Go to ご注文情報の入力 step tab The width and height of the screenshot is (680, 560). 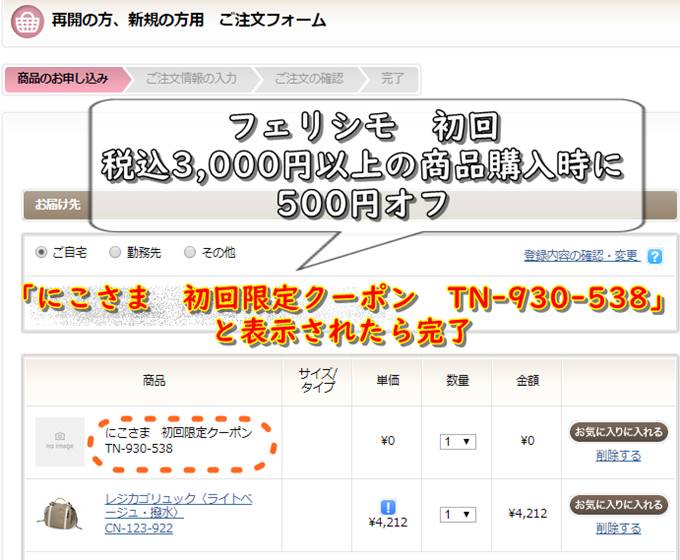coord(193,79)
